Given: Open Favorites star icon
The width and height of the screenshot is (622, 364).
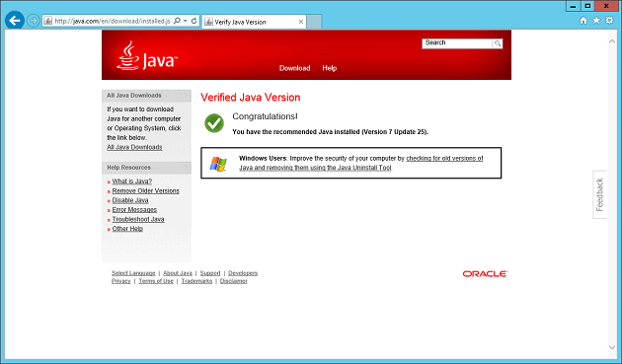Looking at the screenshot, I should 596,20.
